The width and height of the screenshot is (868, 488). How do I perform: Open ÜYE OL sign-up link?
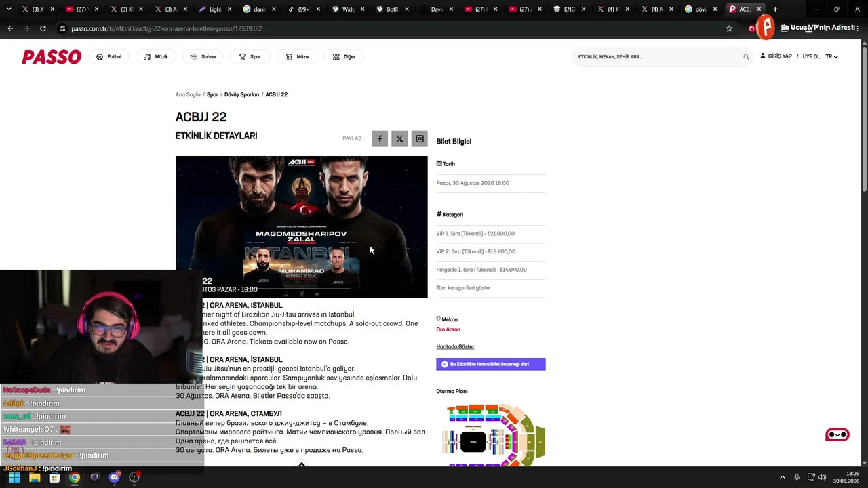coord(811,57)
